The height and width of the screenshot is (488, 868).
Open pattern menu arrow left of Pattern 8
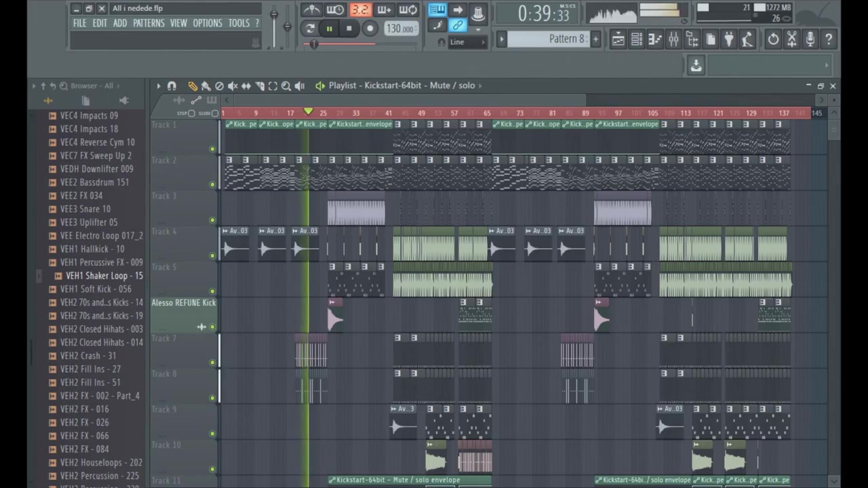pyautogui.click(x=502, y=39)
